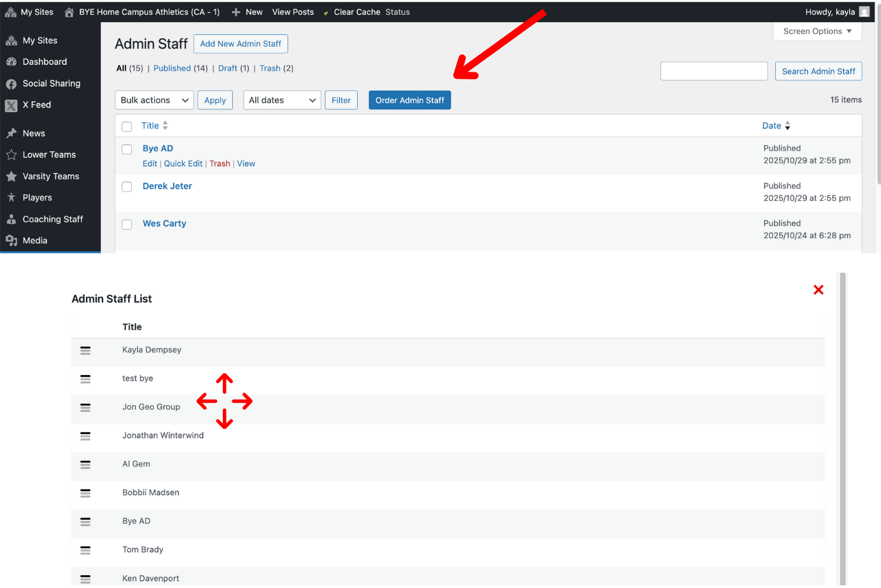The width and height of the screenshot is (881, 588).
Task: Click the Order Admin Staff button
Action: pos(409,100)
